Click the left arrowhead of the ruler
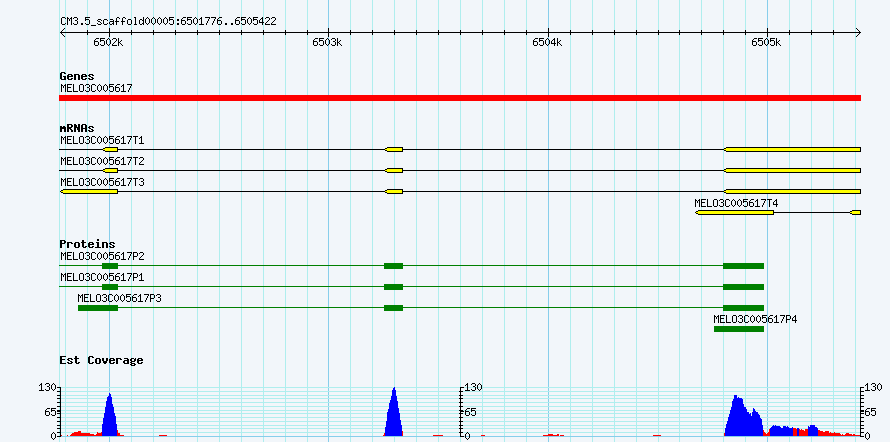The width and height of the screenshot is (890, 442). (x=62, y=32)
